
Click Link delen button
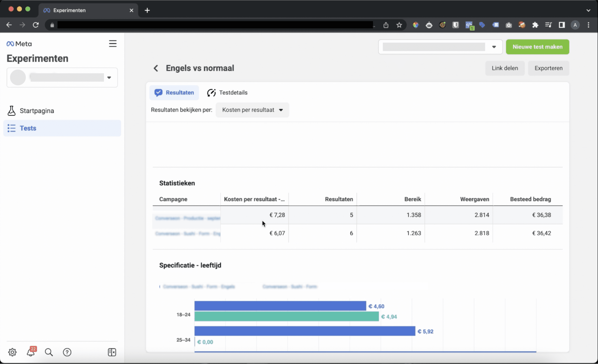505,68
